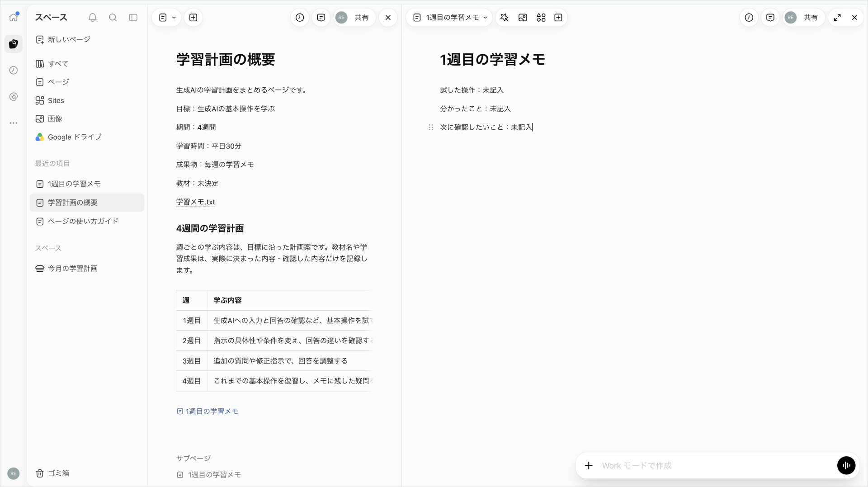
Task: Expand the page type dropdown in 学習計画の概要 toolbar
Action: (167, 18)
